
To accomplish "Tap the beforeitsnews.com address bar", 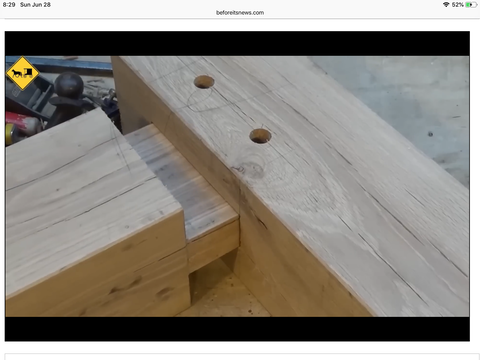I will coord(240,13).
